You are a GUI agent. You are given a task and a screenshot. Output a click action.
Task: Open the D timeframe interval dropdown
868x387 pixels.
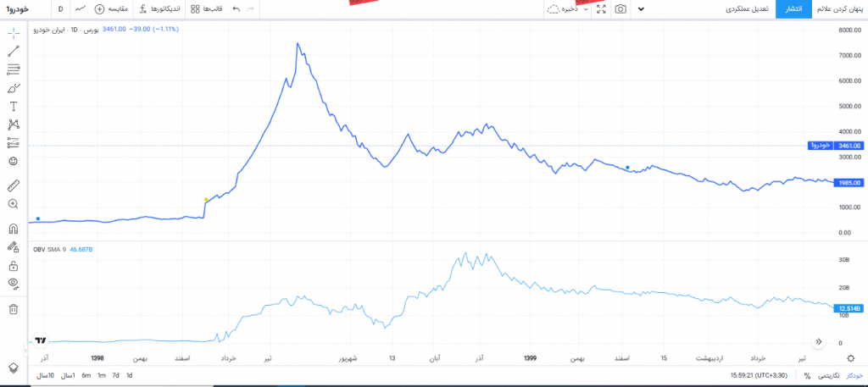coord(60,8)
